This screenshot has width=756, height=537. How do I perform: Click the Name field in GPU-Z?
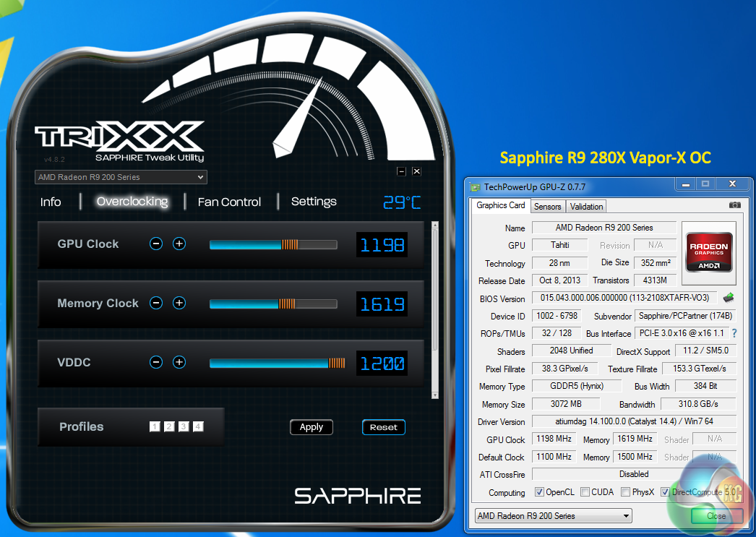tap(604, 228)
